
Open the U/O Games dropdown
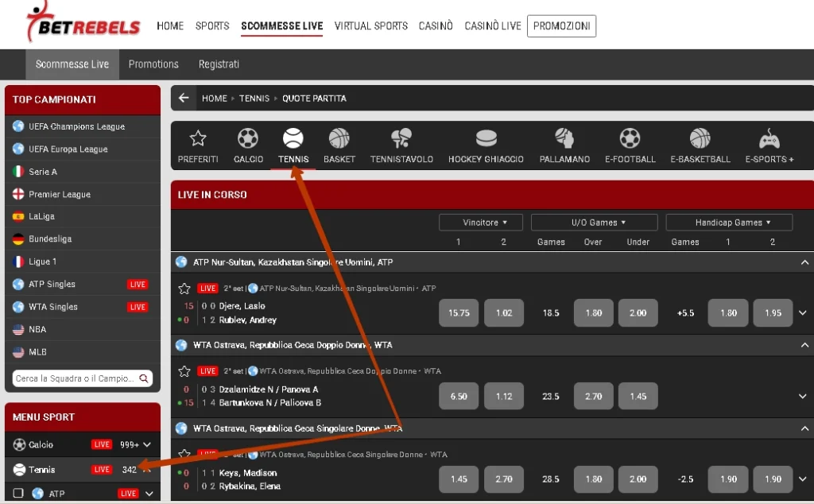[594, 223]
